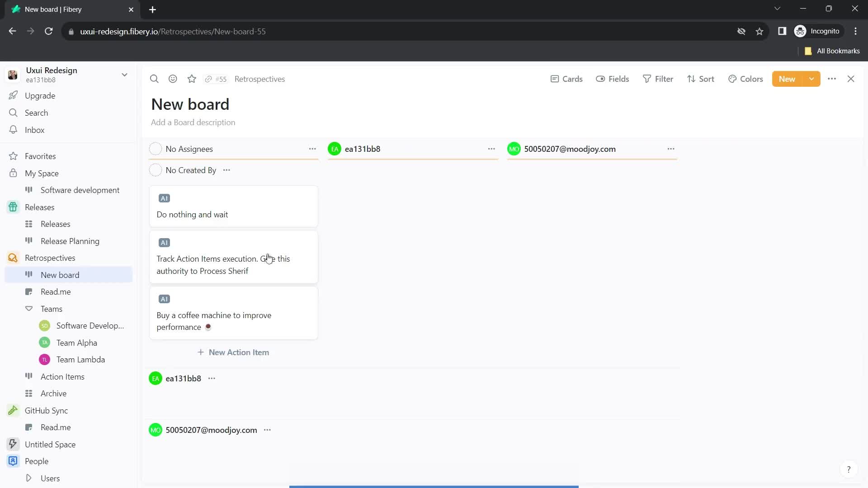This screenshot has width=868, height=488.
Task: Select Action Items in sidebar
Action: click(62, 376)
